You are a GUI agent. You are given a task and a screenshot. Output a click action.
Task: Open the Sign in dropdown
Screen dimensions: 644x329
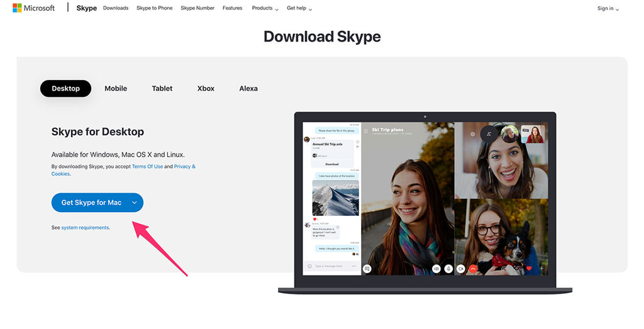click(608, 9)
